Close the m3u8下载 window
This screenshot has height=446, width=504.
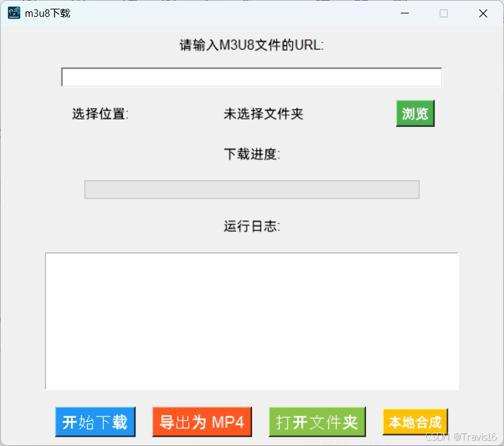[483, 13]
